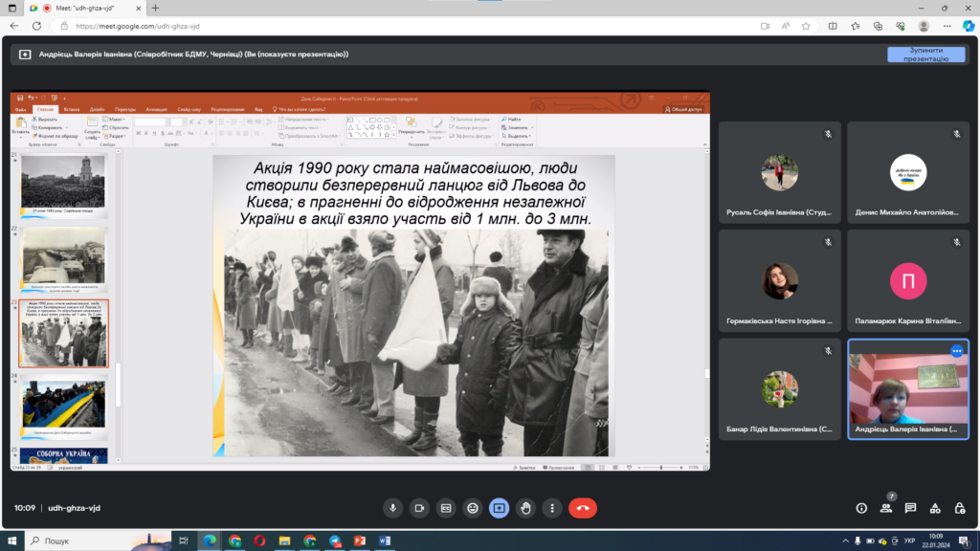Open host controls lock icon
The width and height of the screenshot is (980, 551).
tap(959, 508)
